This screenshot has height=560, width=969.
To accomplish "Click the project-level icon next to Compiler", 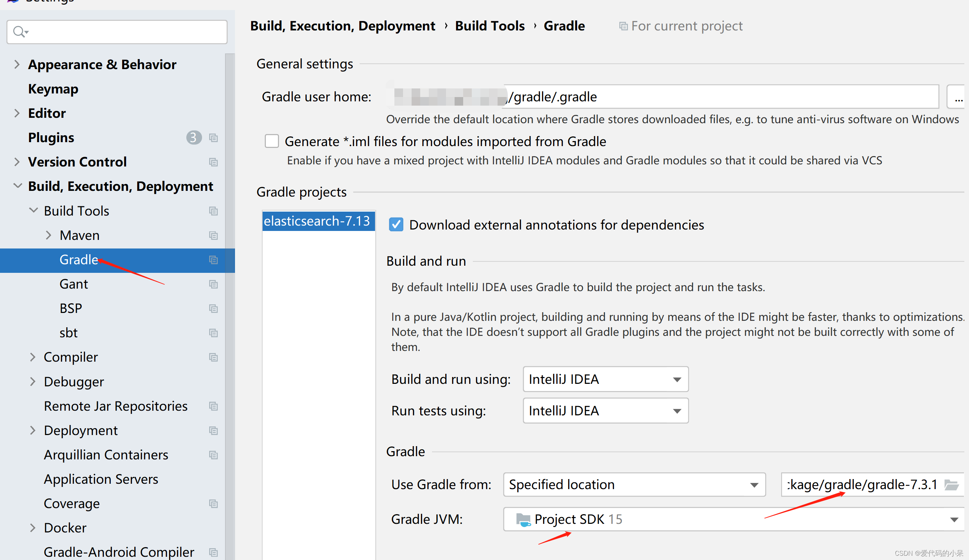I will [214, 357].
